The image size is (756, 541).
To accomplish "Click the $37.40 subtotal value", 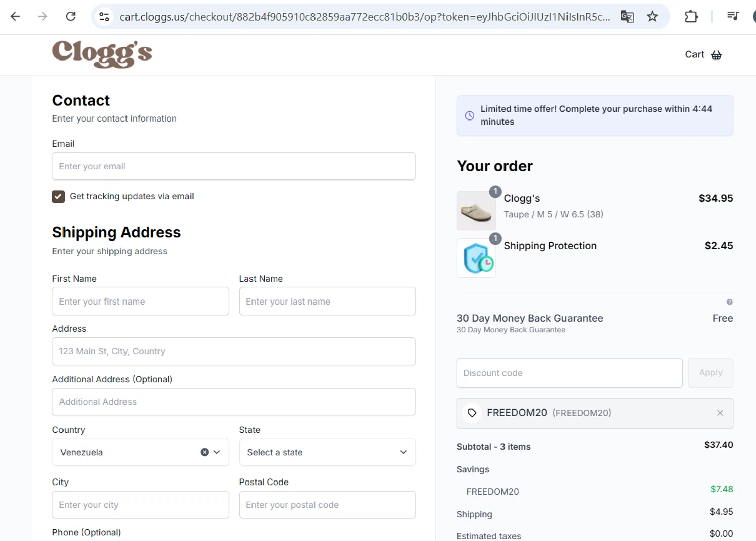I will point(719,445).
